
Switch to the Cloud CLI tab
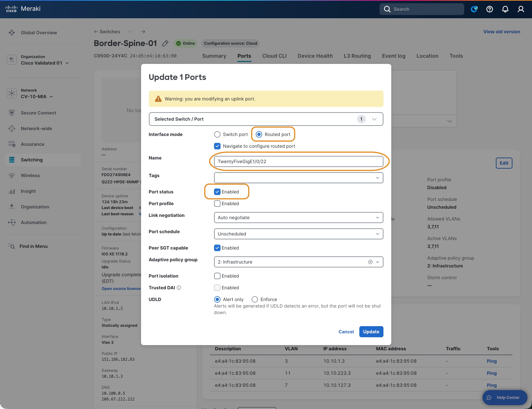(x=274, y=56)
